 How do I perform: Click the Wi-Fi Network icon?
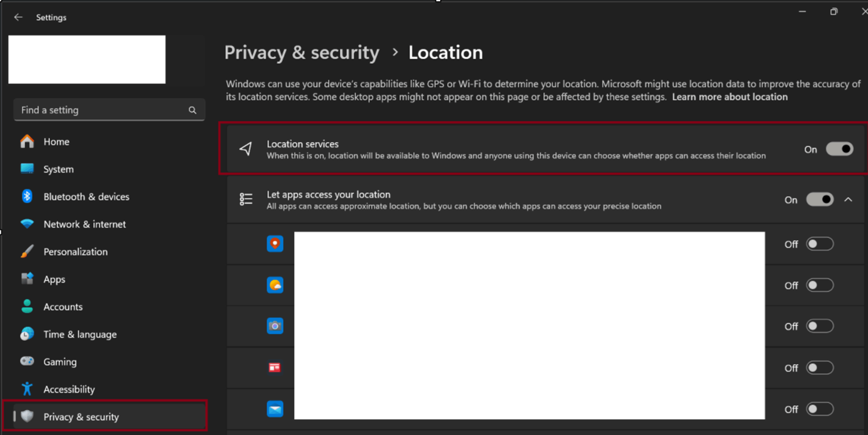point(27,224)
